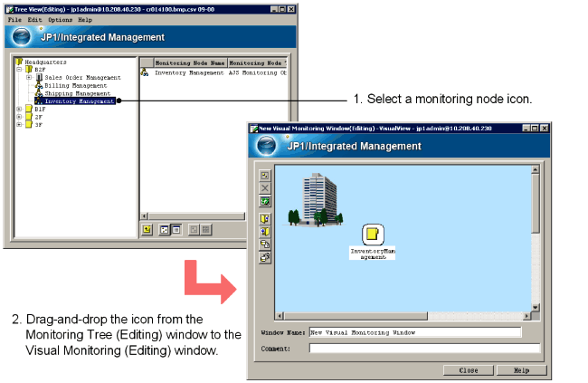Open the Help menu in Tree View
The height and width of the screenshot is (383, 588).
click(x=85, y=20)
